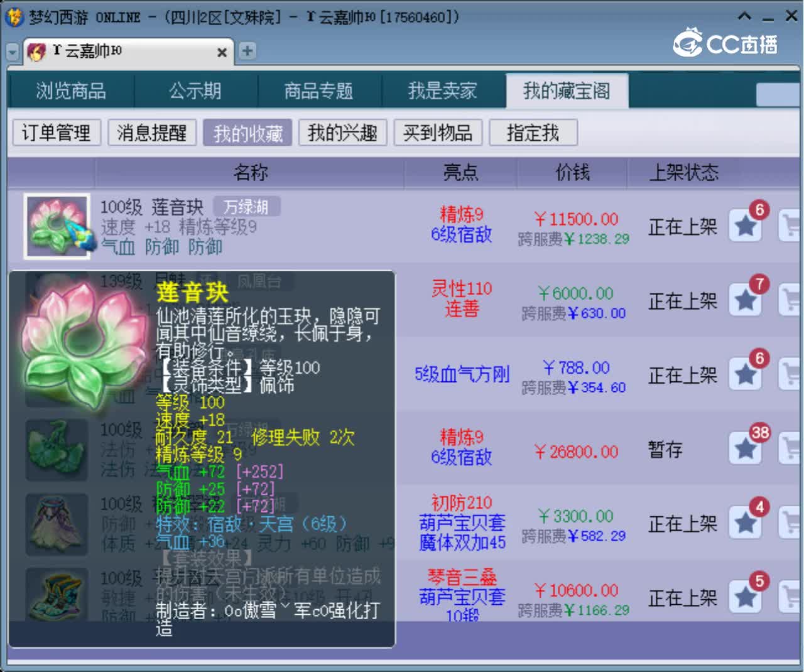Select the 我是卖家 tab
The width and height of the screenshot is (804, 672).
click(x=443, y=91)
